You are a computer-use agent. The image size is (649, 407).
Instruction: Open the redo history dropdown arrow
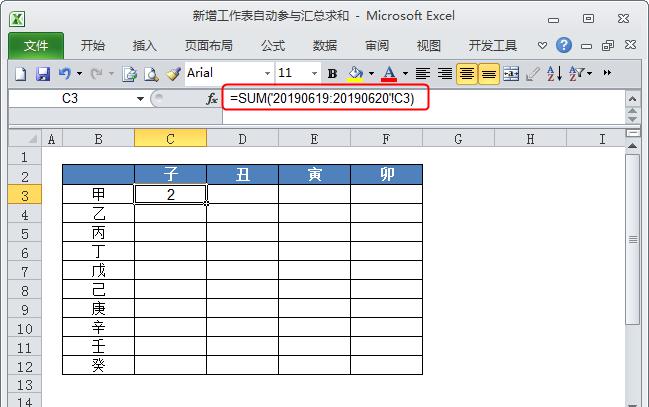click(111, 74)
